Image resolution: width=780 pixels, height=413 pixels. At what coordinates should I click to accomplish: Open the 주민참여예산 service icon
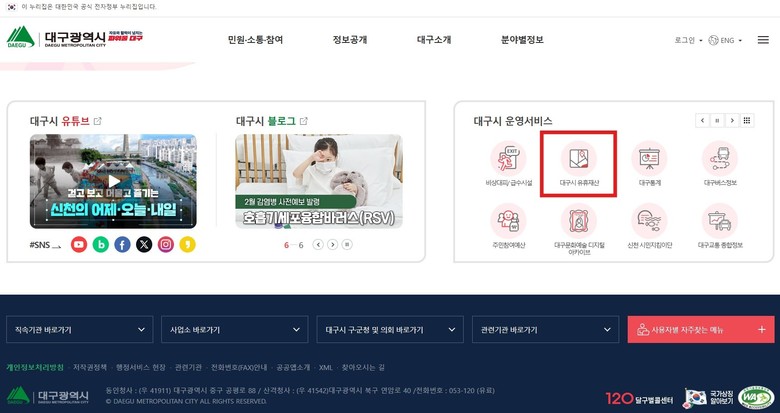tap(508, 227)
